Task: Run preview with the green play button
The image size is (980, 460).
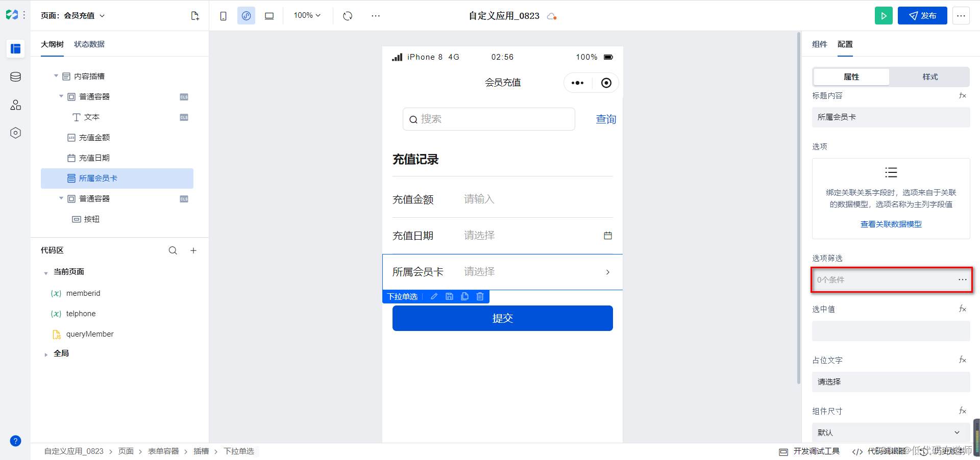Action: pos(884,16)
